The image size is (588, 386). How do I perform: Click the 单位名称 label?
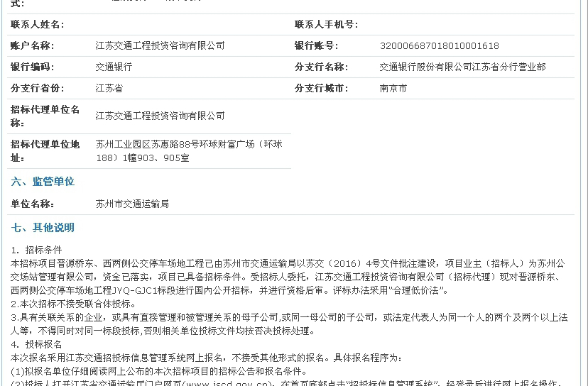[32, 204]
